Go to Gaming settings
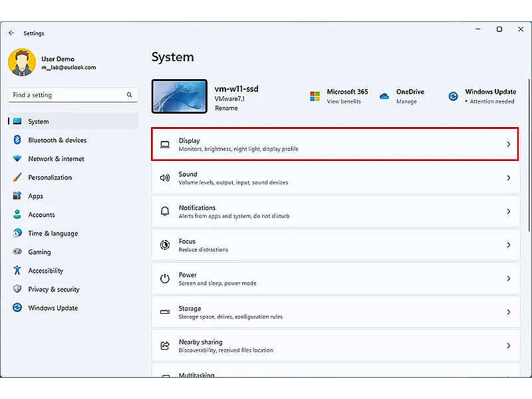532x399 pixels. [73, 252]
